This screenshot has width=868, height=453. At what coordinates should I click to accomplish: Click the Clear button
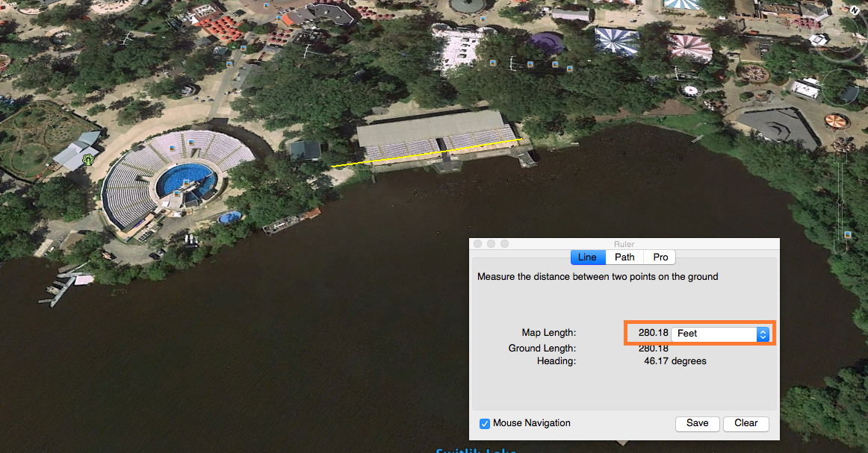745,423
